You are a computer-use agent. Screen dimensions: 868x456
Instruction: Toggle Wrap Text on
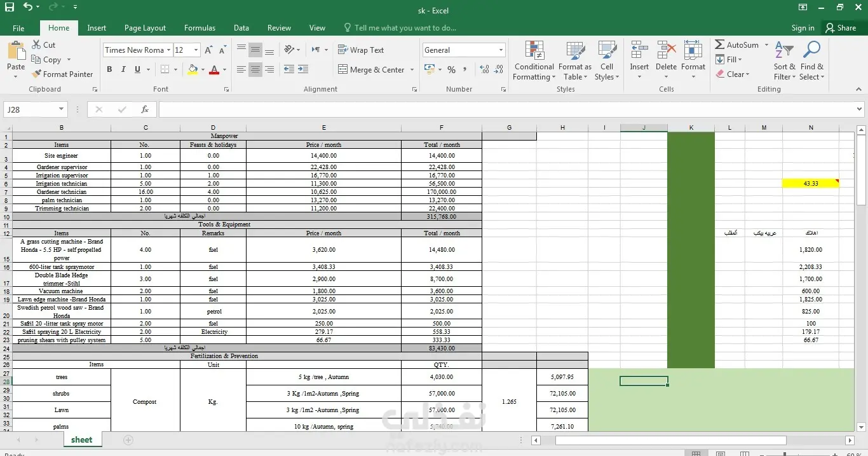361,50
